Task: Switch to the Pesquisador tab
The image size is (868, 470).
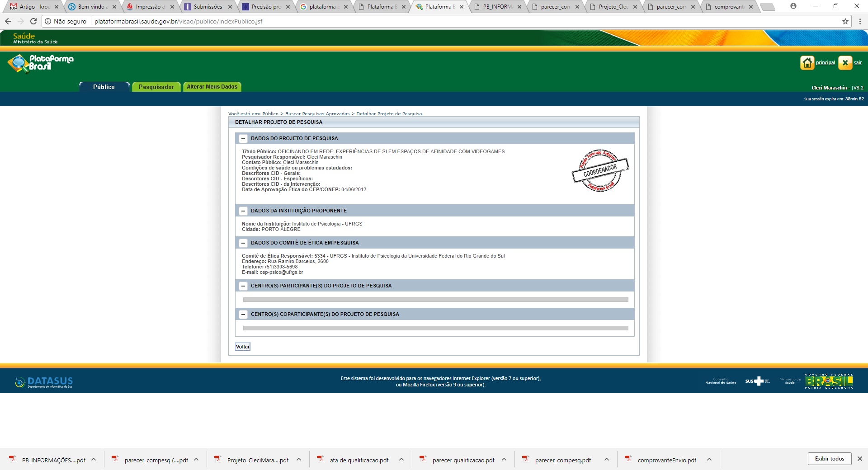Action: [156, 87]
